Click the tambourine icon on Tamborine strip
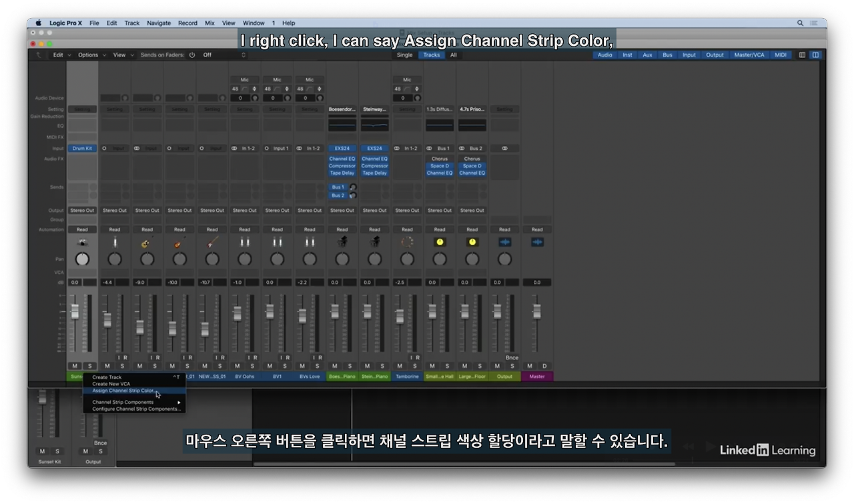The width and height of the screenshot is (854, 504). (407, 243)
